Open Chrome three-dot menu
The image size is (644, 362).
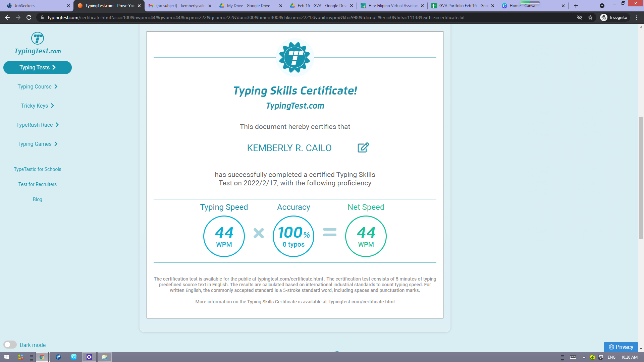[637, 17]
